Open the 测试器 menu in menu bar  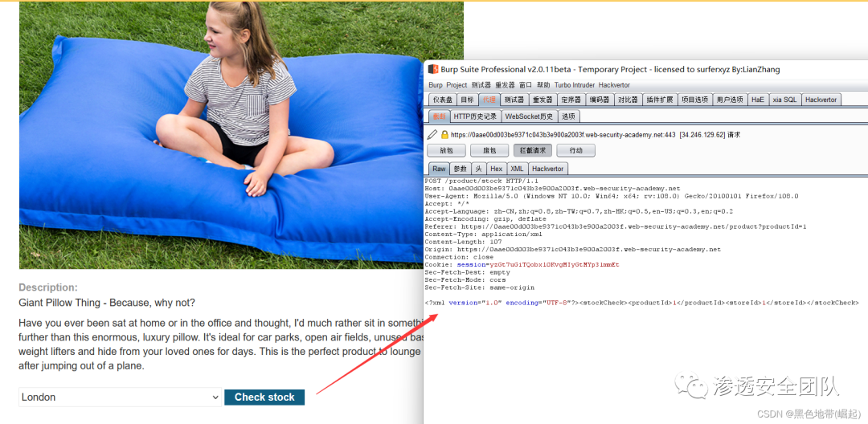tap(481, 85)
